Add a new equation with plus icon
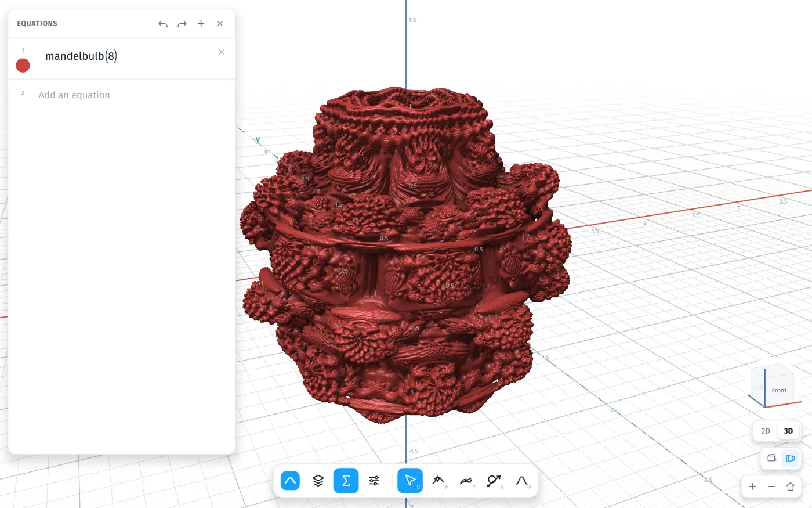Screen dimensions: 812x508 point(201,24)
